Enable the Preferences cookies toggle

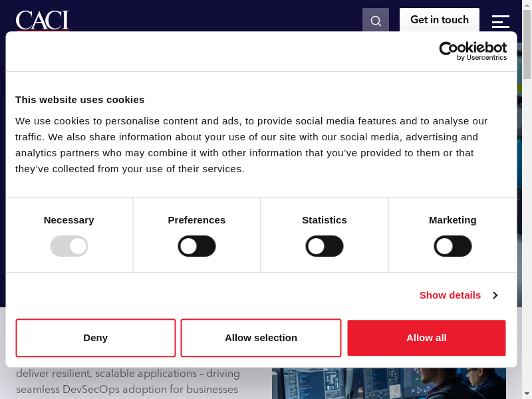point(197,247)
